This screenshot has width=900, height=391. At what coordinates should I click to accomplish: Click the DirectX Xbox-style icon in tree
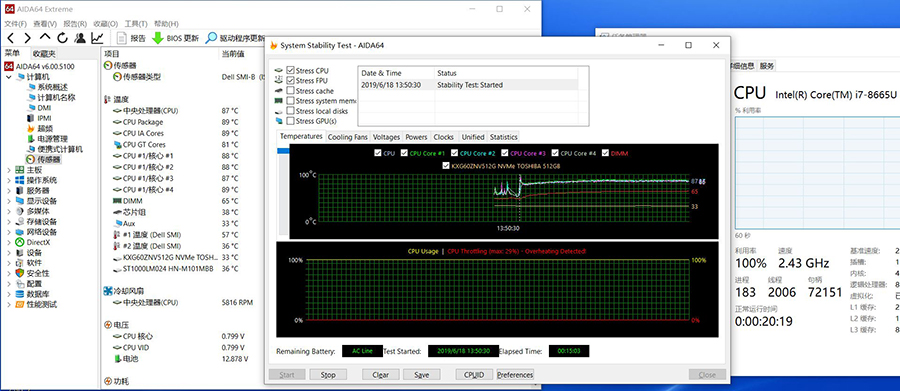[20, 242]
